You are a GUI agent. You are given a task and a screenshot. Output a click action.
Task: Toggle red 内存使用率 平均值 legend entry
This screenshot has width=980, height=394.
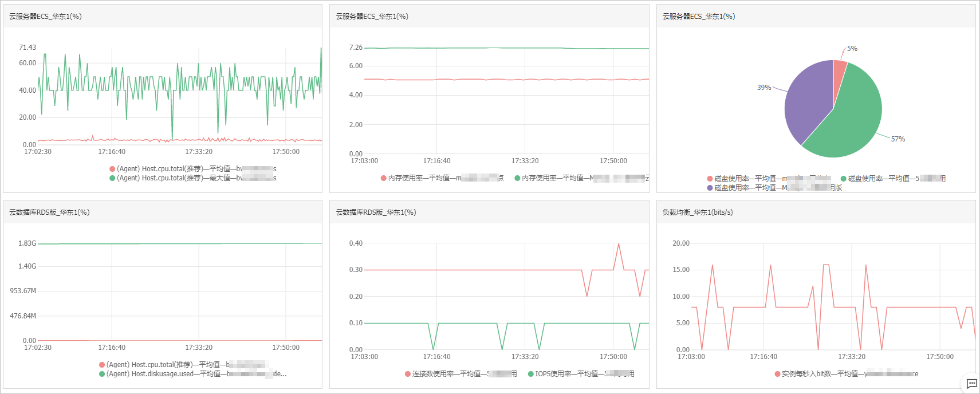442,178
